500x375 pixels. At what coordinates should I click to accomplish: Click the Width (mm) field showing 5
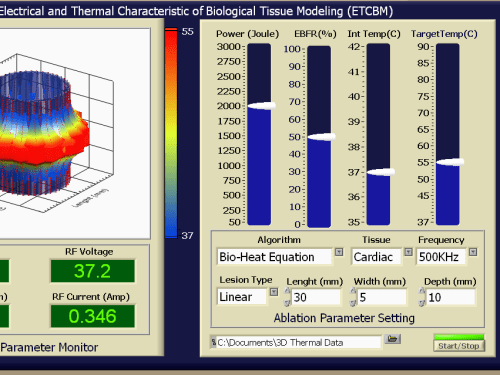tap(382, 297)
